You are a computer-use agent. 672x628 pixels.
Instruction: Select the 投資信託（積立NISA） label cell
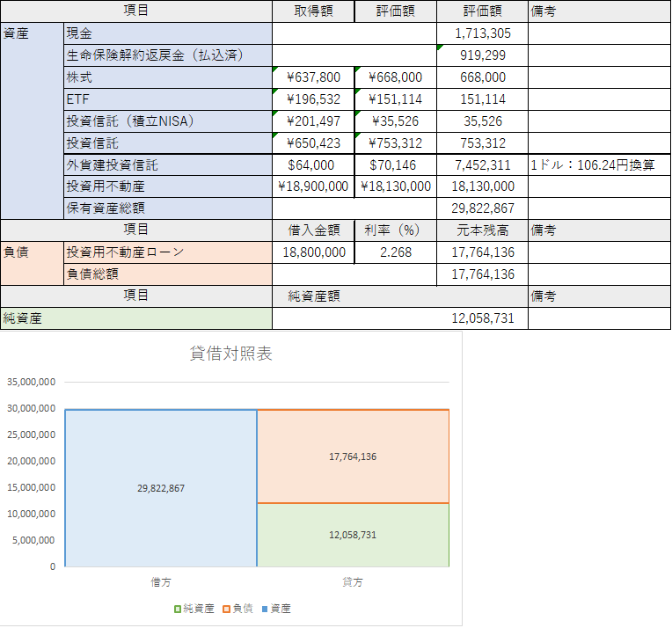(x=168, y=121)
